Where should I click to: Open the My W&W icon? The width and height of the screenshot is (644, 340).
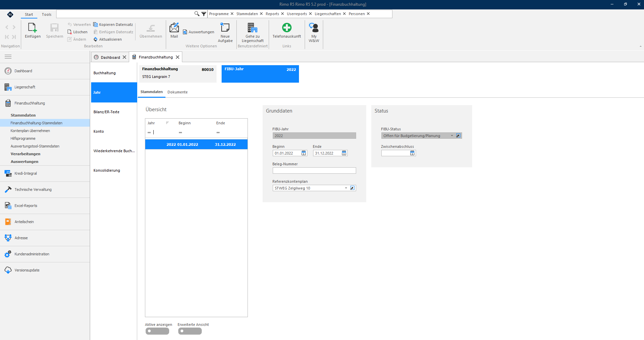(x=314, y=28)
